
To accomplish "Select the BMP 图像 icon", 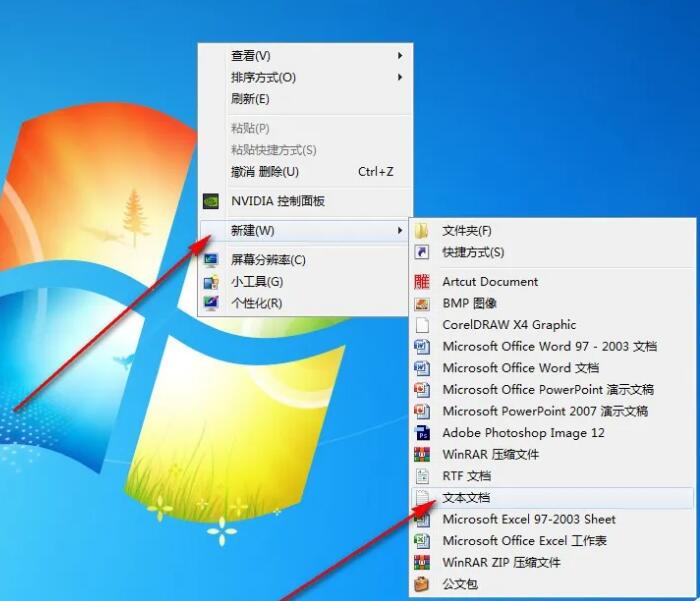I will point(422,303).
